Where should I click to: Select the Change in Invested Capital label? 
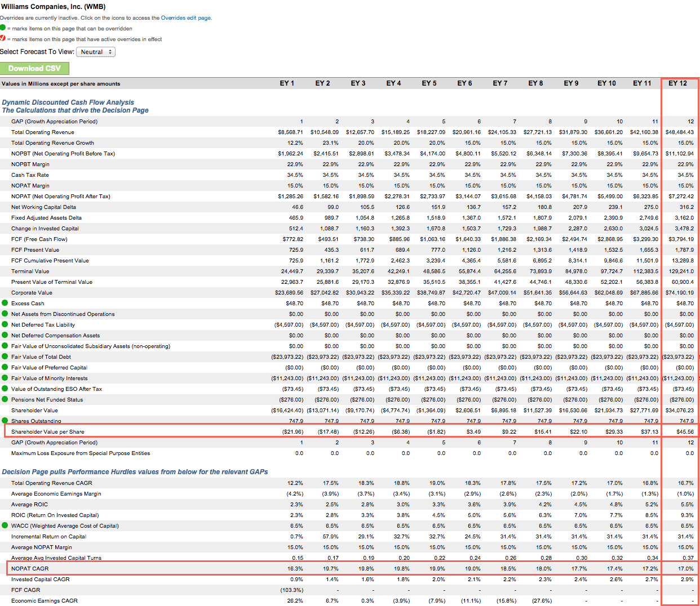tap(45, 229)
